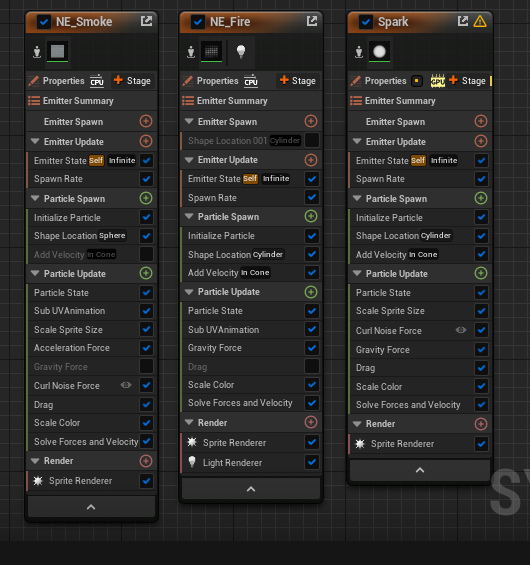Add module to NE_Smoke Particle Spawn
Screen dimensions: 530x565
point(146,198)
